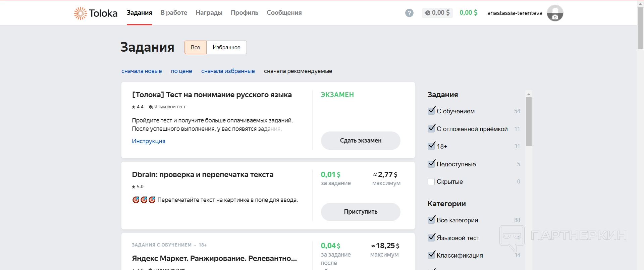Viewport: 644px width, 270px height.
Task: Enable the Скрытые checkbox
Action: (x=431, y=181)
